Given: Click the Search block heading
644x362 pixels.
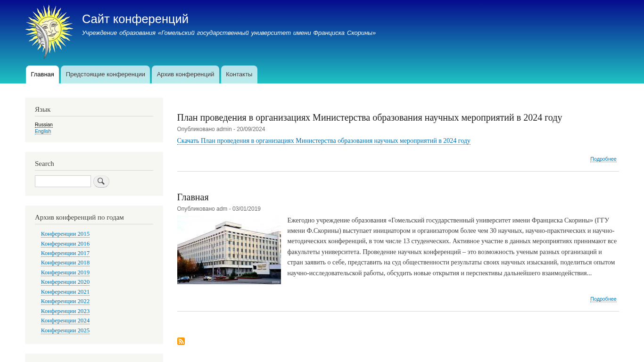Looking at the screenshot, I should tap(44, 164).
